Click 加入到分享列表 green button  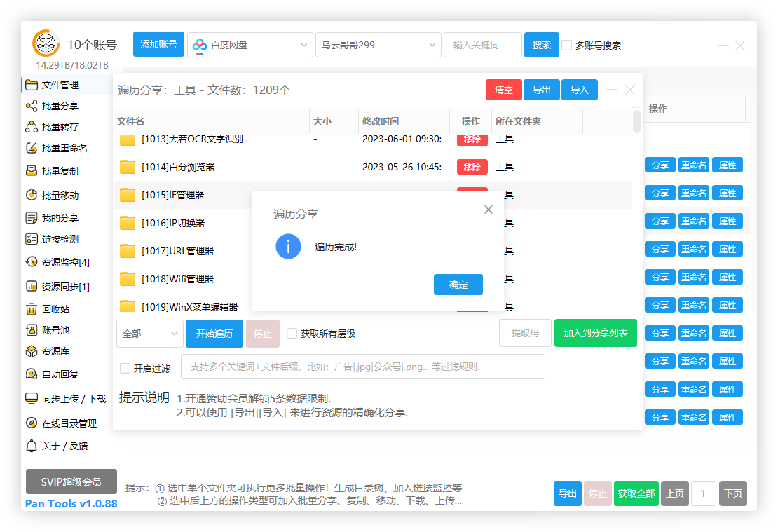coord(595,333)
